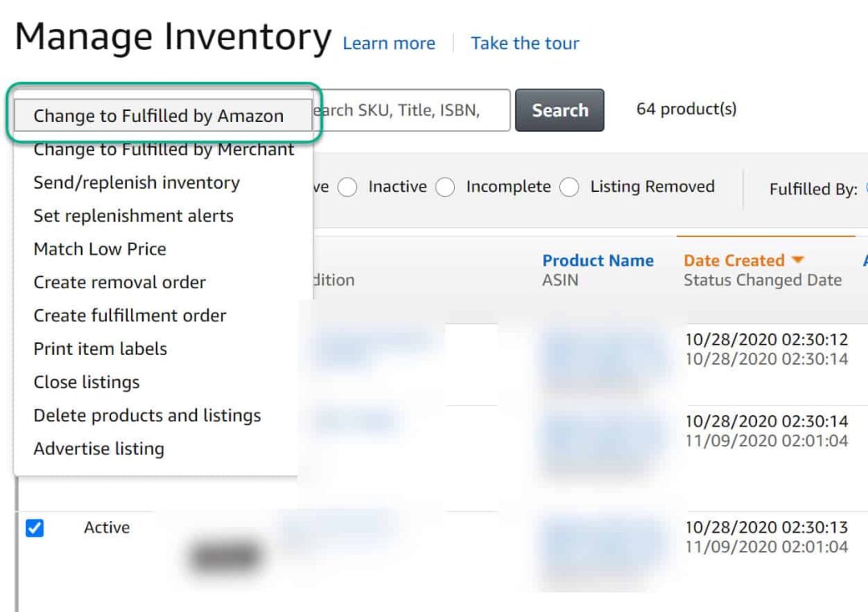Image resolution: width=868 pixels, height=612 pixels.
Task: Click "Take the tour"
Action: (x=525, y=43)
